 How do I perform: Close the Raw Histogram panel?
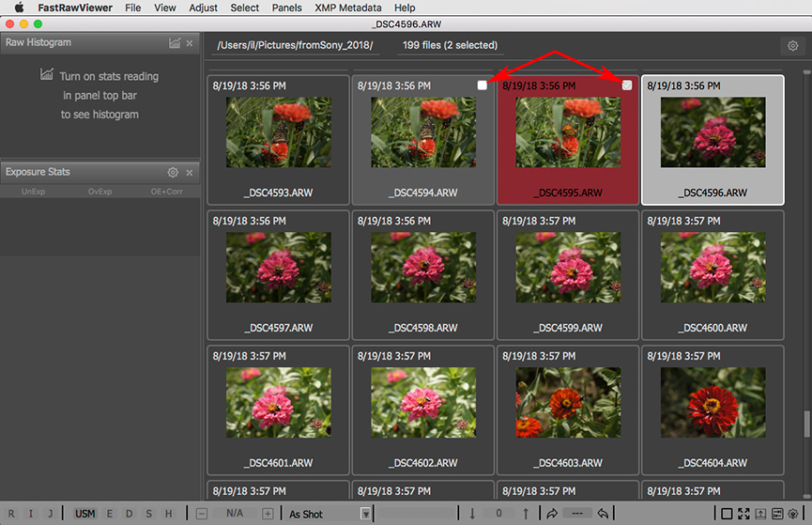click(190, 43)
